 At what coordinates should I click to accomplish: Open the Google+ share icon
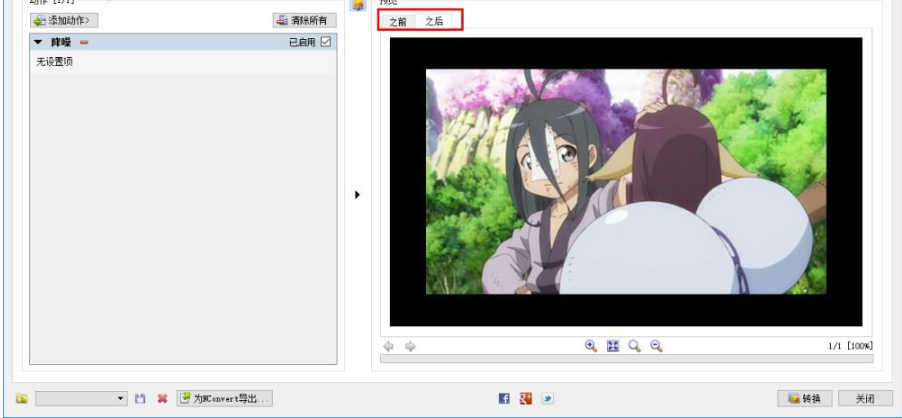point(525,398)
